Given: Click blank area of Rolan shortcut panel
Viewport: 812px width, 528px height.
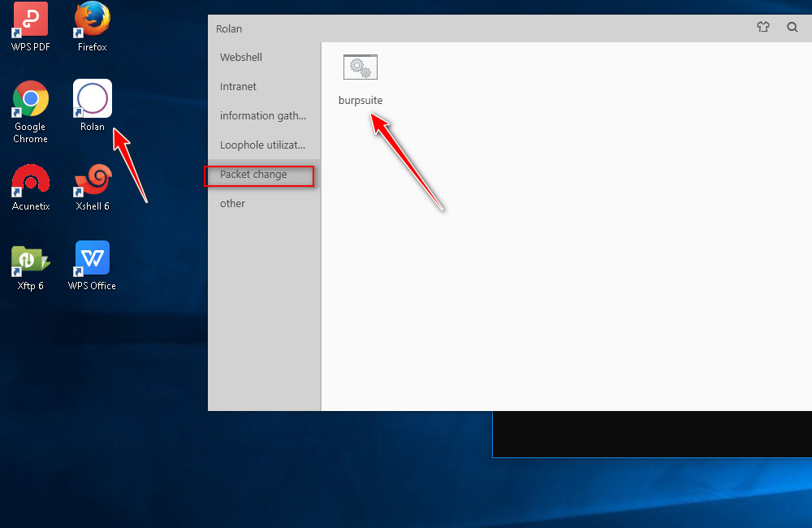Looking at the screenshot, I should (568, 284).
